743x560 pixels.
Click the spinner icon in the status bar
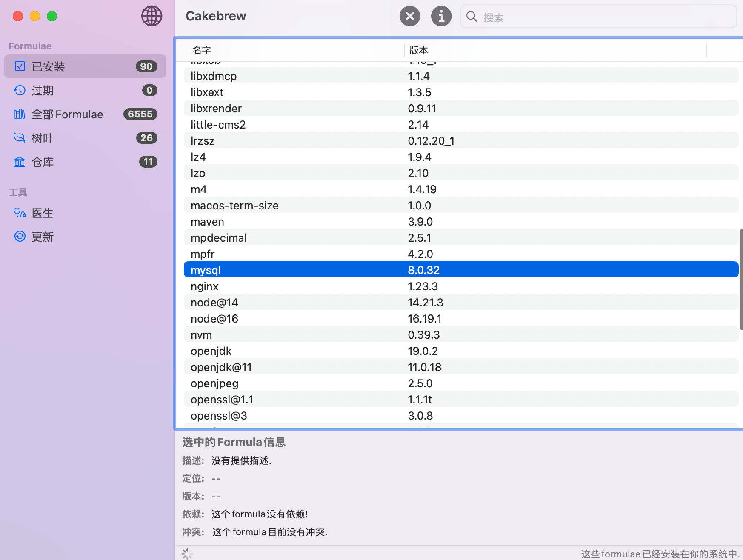click(x=187, y=554)
